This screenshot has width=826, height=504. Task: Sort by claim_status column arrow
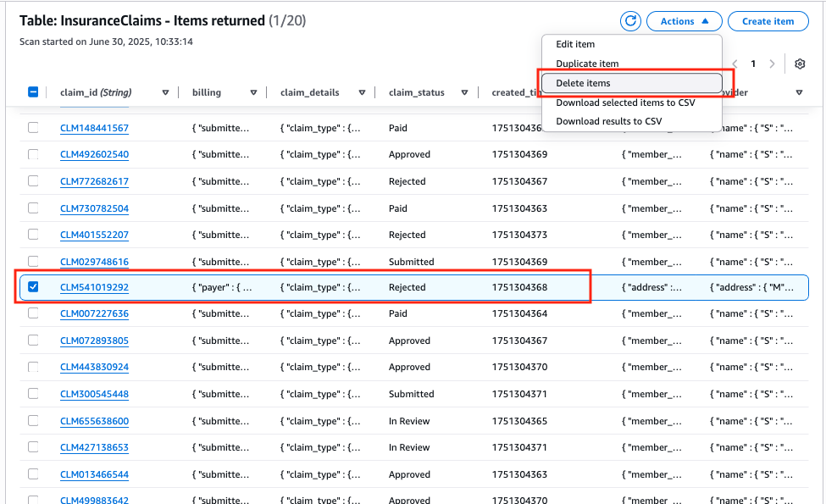click(464, 92)
